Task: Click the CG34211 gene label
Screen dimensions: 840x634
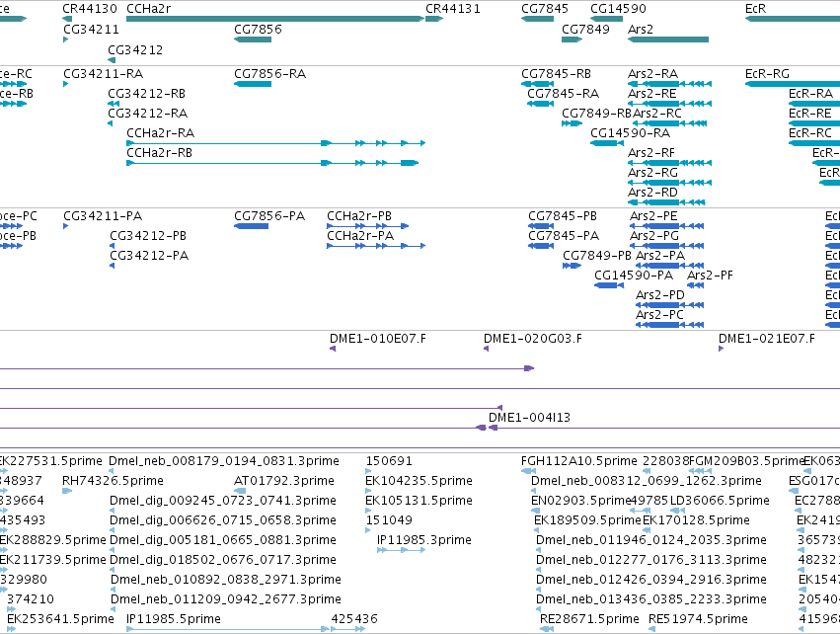Action: coord(91,29)
